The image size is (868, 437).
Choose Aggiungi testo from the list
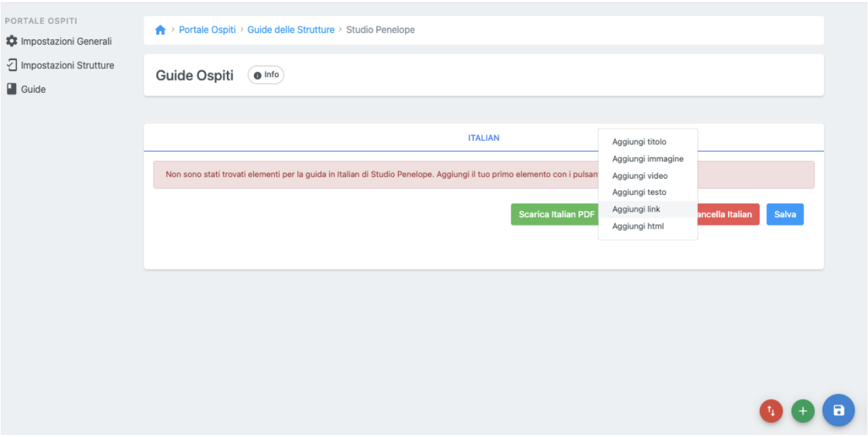[x=639, y=192]
